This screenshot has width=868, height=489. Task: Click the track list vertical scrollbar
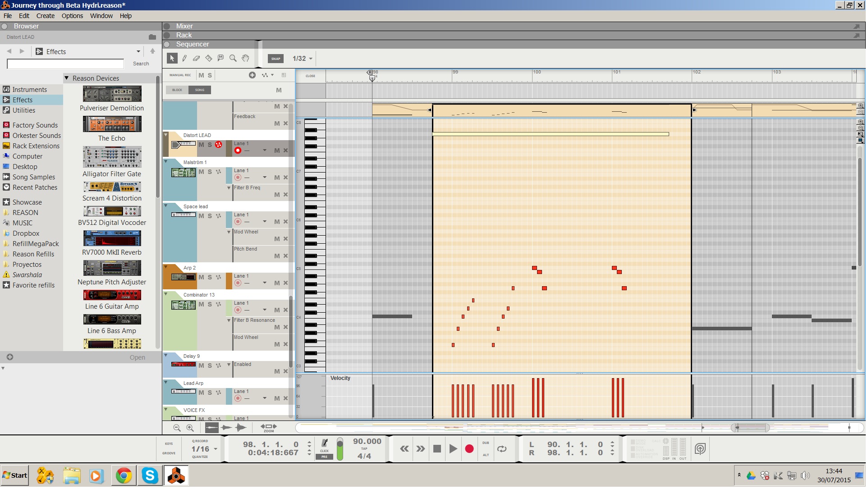click(291, 333)
